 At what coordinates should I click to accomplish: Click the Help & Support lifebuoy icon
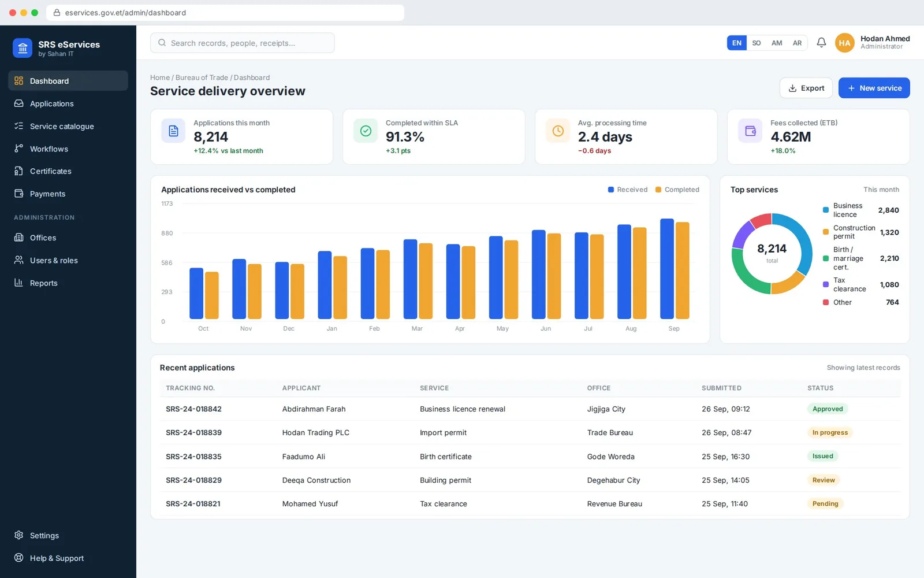pos(19,558)
